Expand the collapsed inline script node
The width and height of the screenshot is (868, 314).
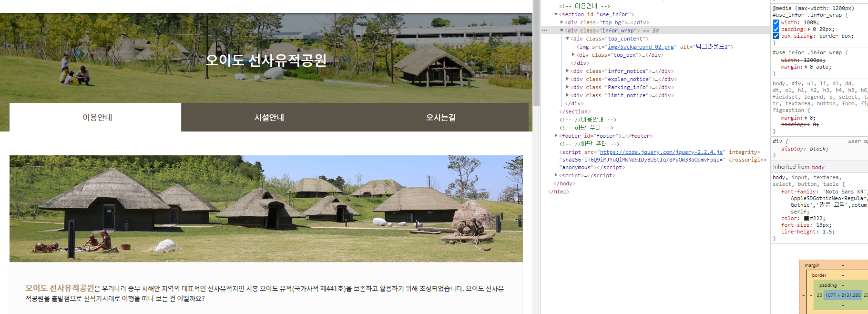coord(556,175)
